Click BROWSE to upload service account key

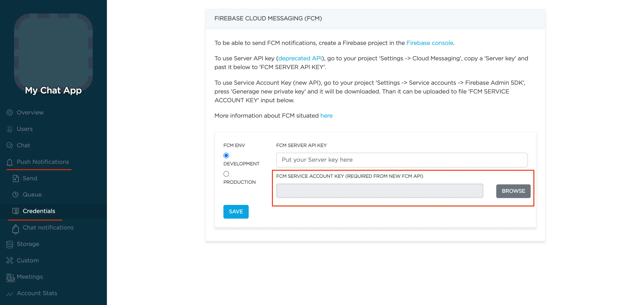pos(513,191)
